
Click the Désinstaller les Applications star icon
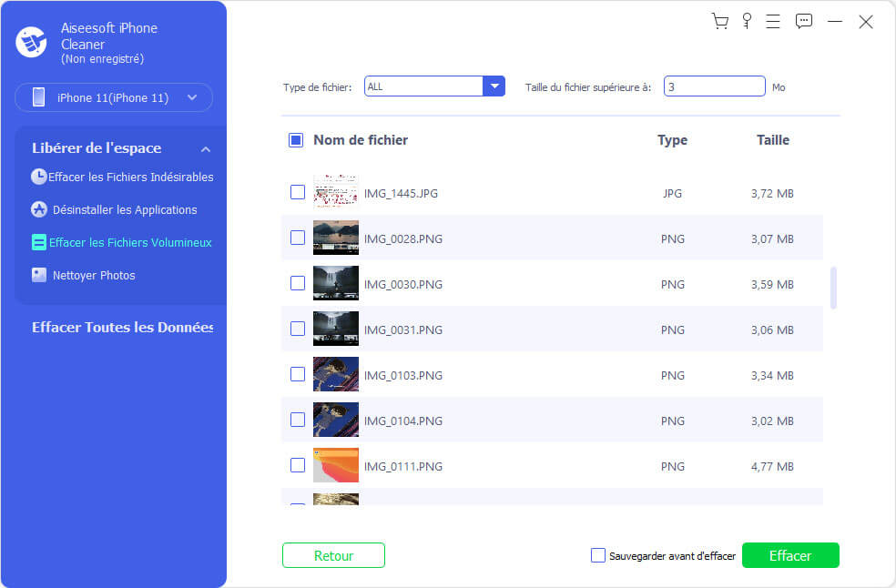[x=38, y=209]
